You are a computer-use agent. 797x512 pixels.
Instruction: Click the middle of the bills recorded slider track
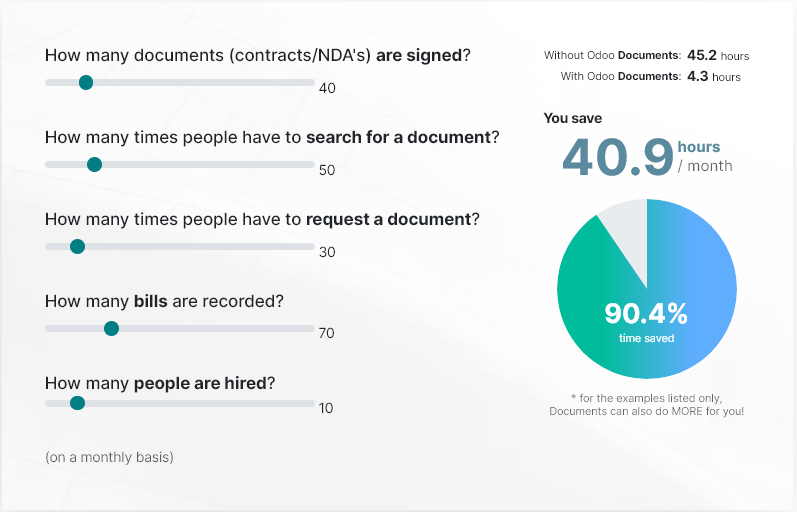180,328
